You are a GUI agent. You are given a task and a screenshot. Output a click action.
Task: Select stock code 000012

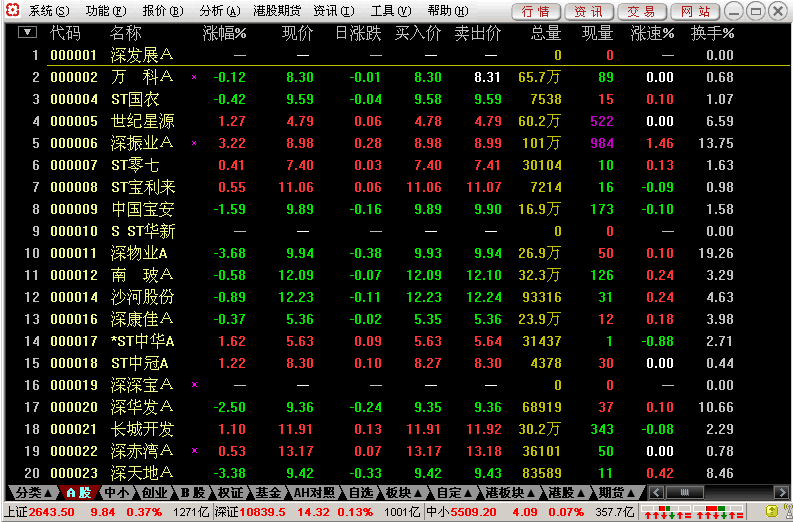point(74,275)
